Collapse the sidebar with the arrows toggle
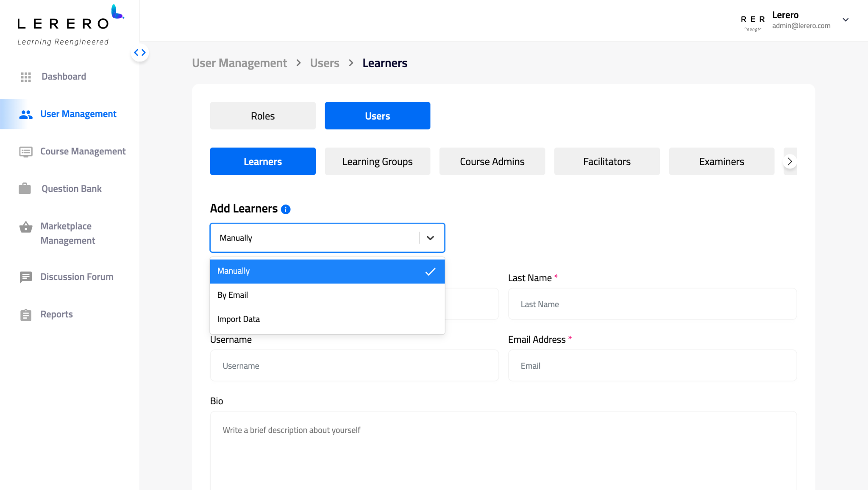Viewport: 868px width, 490px height. 140,53
